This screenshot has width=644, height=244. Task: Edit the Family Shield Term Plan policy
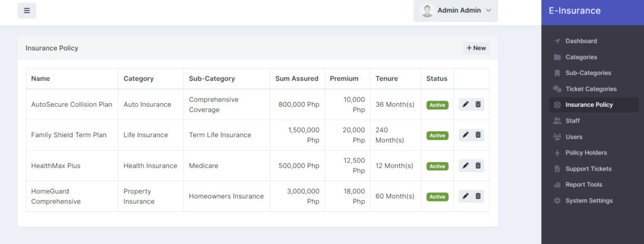[465, 135]
